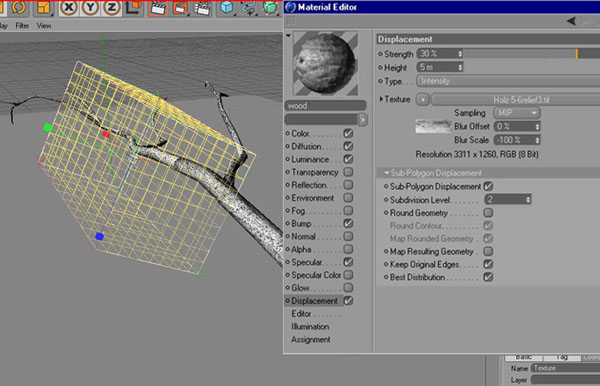Enable the Specular Color checkbox
Image resolution: width=600 pixels, height=386 pixels.
348,275
